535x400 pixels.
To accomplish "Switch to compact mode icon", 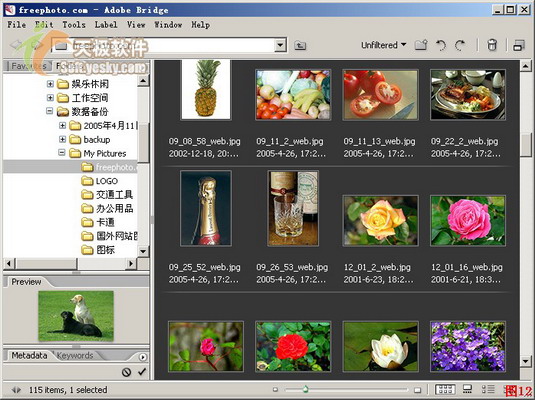I will [519, 45].
